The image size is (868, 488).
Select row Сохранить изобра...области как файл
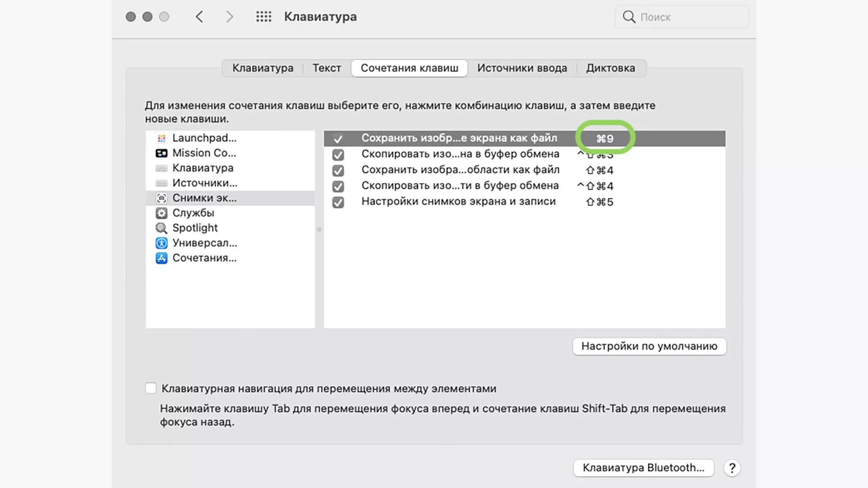pos(524,170)
